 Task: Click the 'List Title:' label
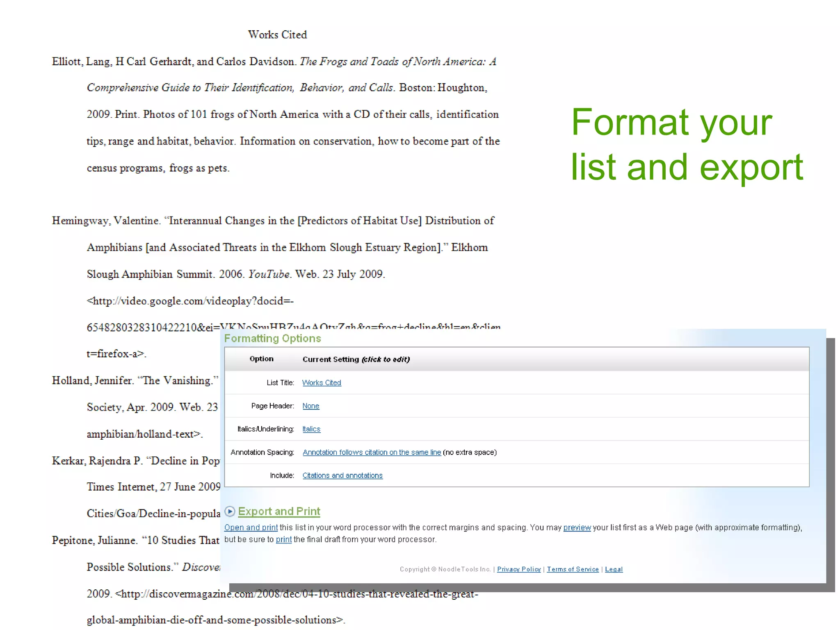tap(280, 383)
